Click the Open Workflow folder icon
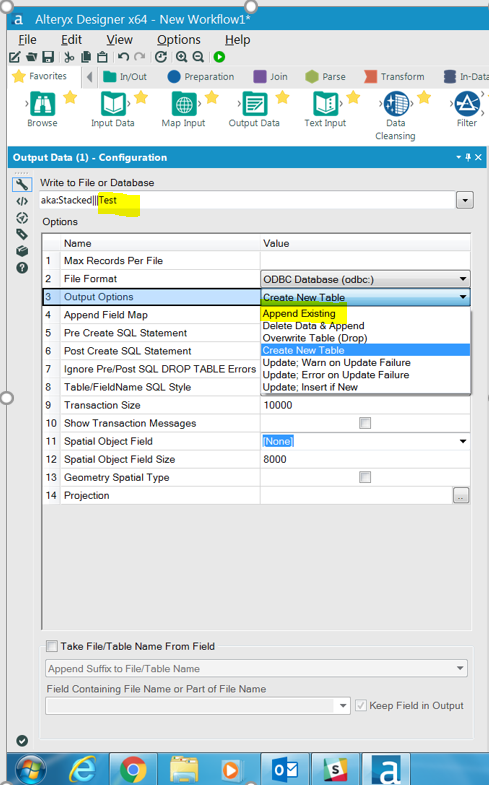 32,57
